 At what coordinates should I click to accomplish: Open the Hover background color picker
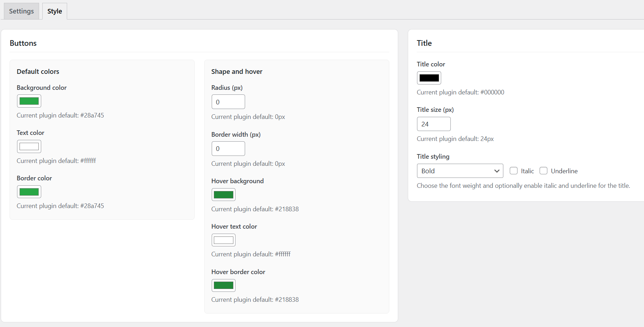(x=223, y=194)
